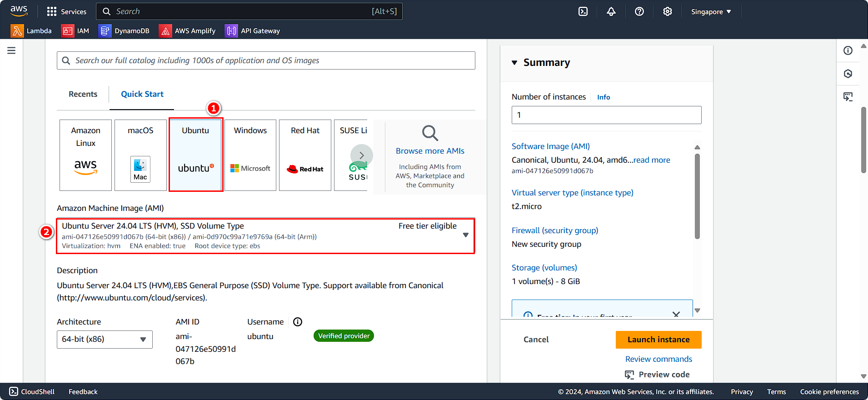Viewport: 868px width, 400px height.
Task: Open the Architecture 64-bit (x86) dropdown
Action: pyautogui.click(x=105, y=340)
